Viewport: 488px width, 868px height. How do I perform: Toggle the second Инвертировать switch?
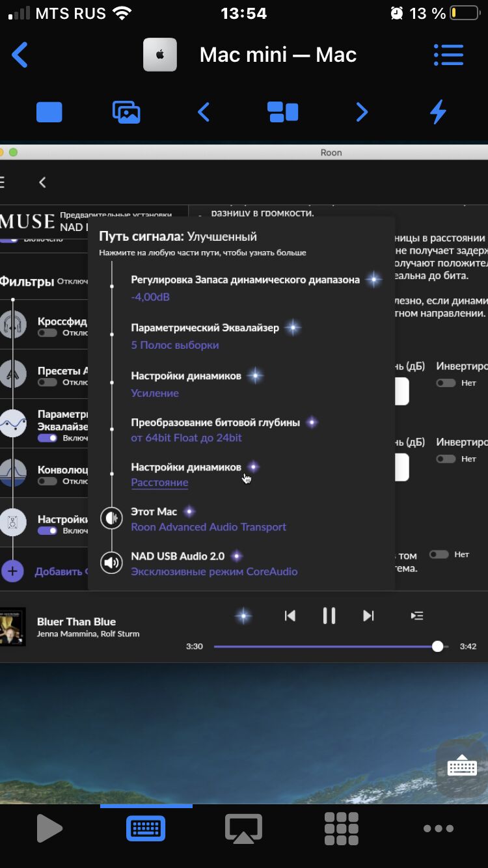click(x=446, y=459)
